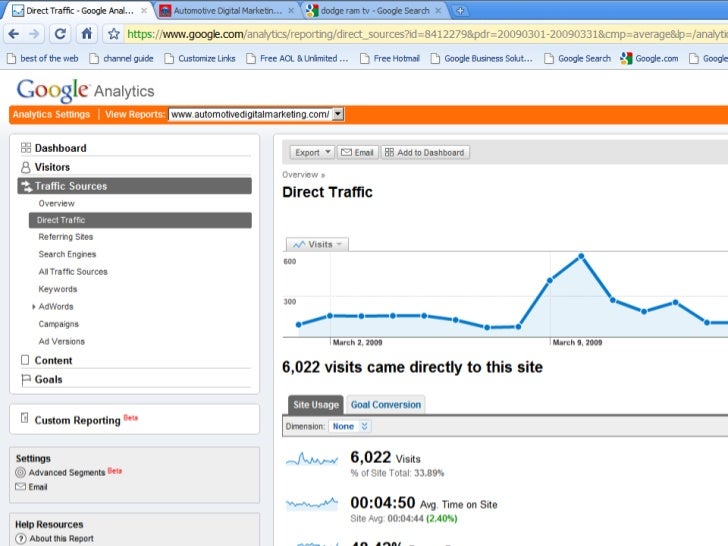This screenshot has height=546, width=728.
Task: Open the Export dropdown button
Action: pos(312,152)
